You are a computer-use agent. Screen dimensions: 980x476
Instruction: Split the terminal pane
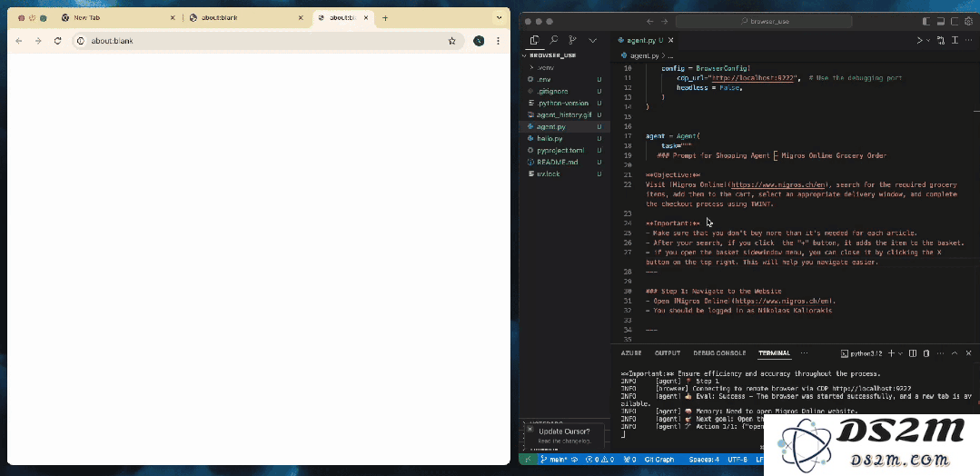coord(913,353)
